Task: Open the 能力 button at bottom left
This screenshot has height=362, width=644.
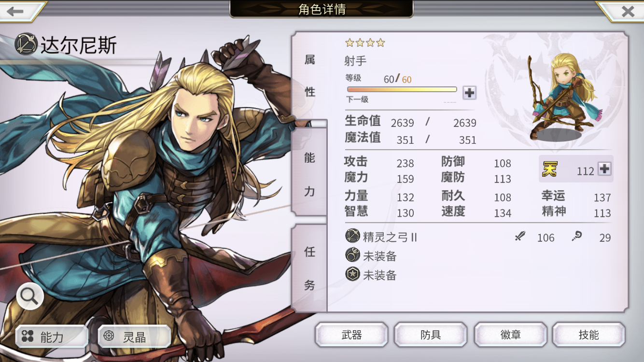Action: (52, 336)
